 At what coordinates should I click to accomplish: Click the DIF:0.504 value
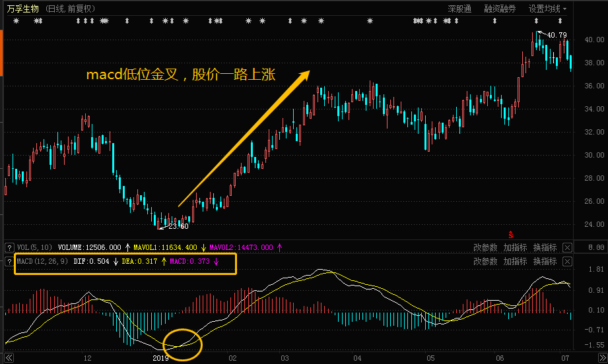pos(92,261)
